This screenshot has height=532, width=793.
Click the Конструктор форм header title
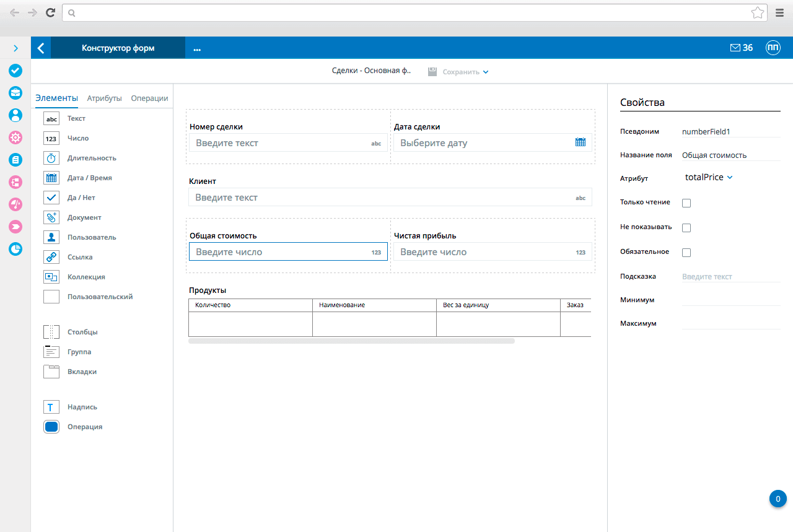[x=118, y=48]
